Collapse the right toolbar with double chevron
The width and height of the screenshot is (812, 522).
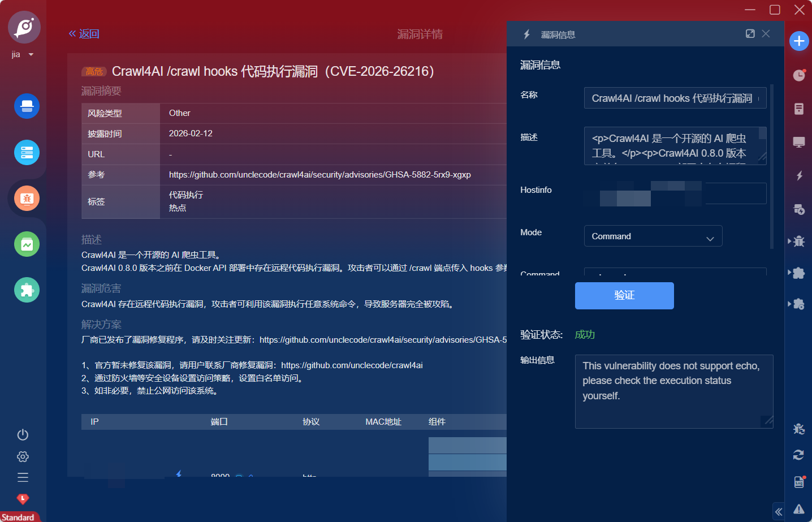point(779,512)
